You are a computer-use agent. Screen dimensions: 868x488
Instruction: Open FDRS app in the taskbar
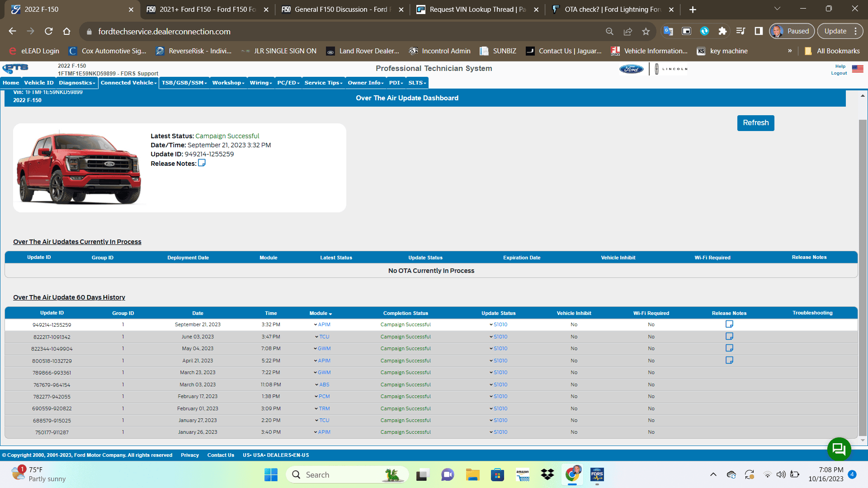(597, 474)
